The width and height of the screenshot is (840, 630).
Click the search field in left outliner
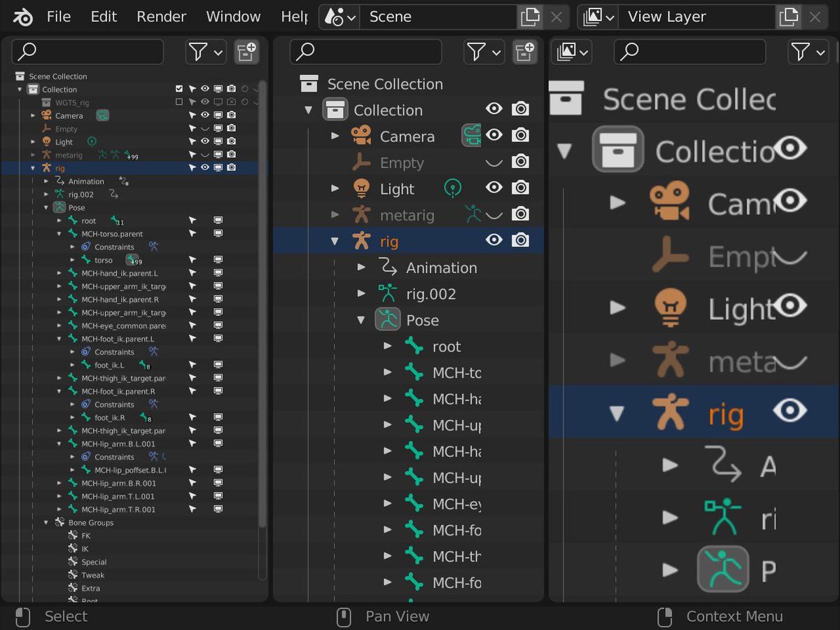[87, 51]
